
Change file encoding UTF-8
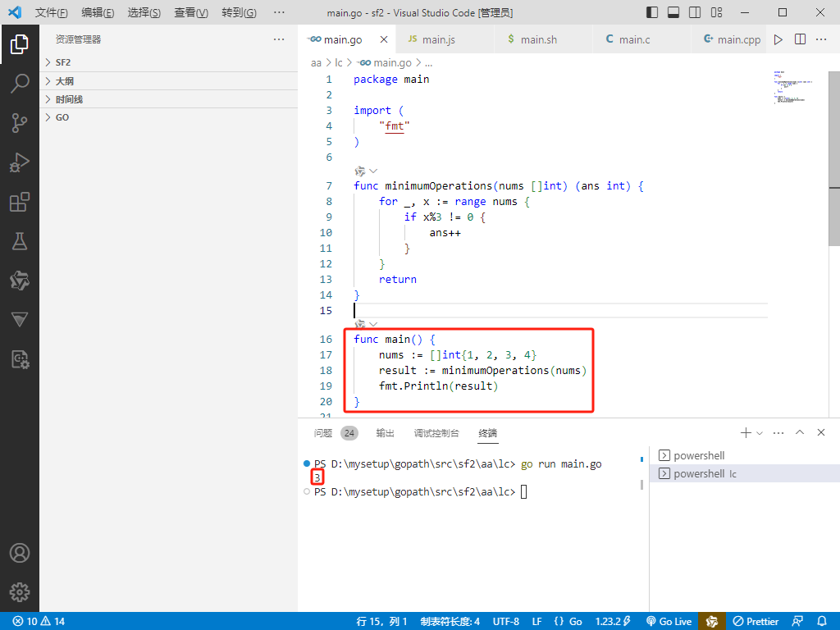(505, 622)
